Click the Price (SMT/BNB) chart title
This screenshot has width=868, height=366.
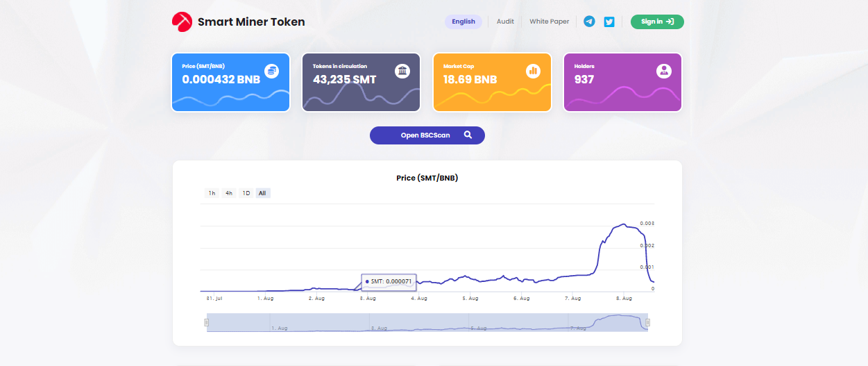tap(427, 178)
